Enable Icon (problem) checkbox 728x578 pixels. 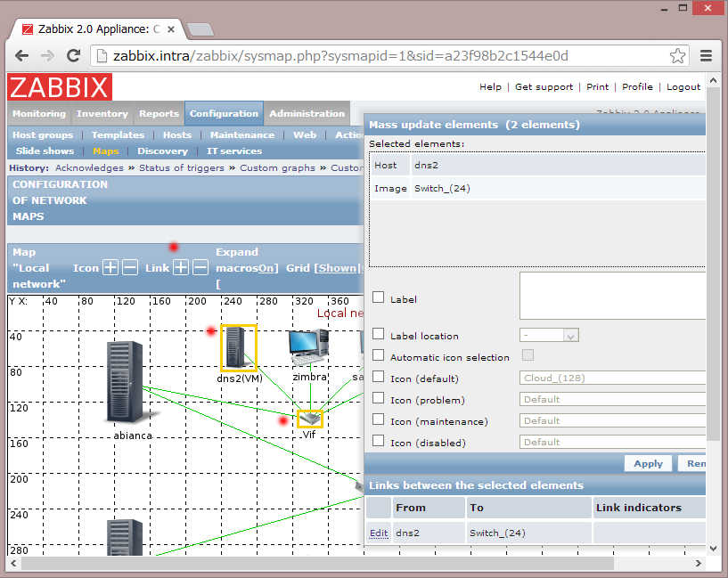[x=379, y=398]
